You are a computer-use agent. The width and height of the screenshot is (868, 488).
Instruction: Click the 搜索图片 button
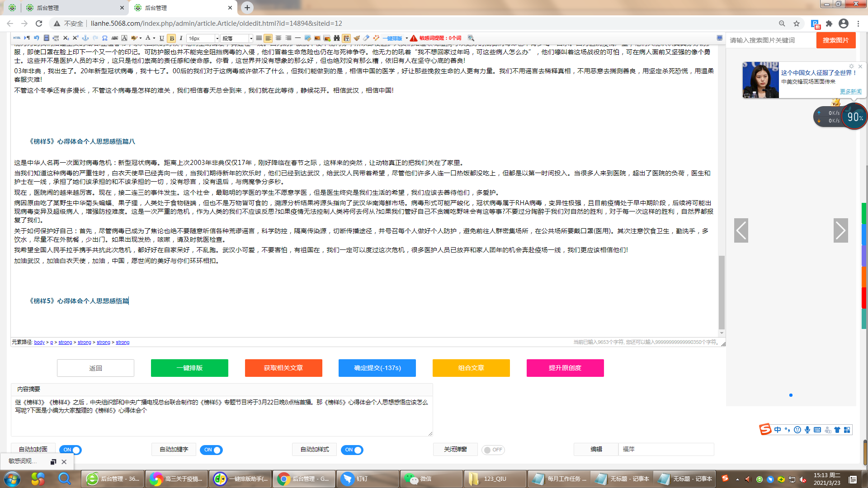(x=836, y=40)
